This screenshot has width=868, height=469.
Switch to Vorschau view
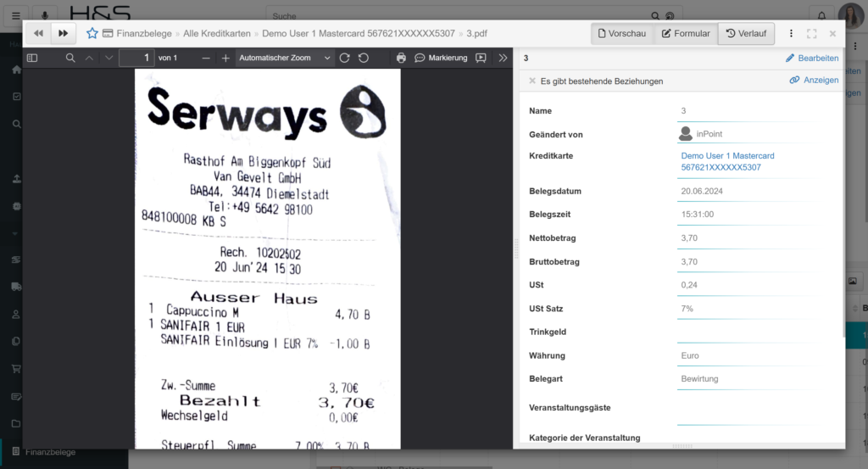[x=621, y=33]
